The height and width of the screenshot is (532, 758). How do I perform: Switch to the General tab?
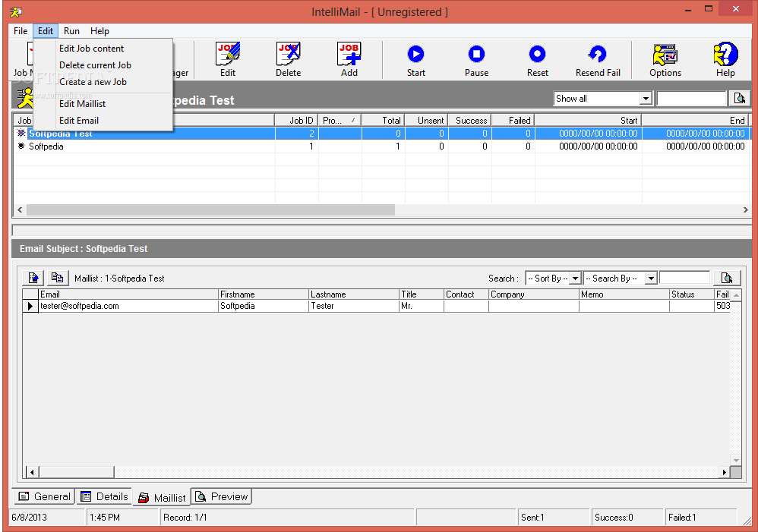coord(44,496)
